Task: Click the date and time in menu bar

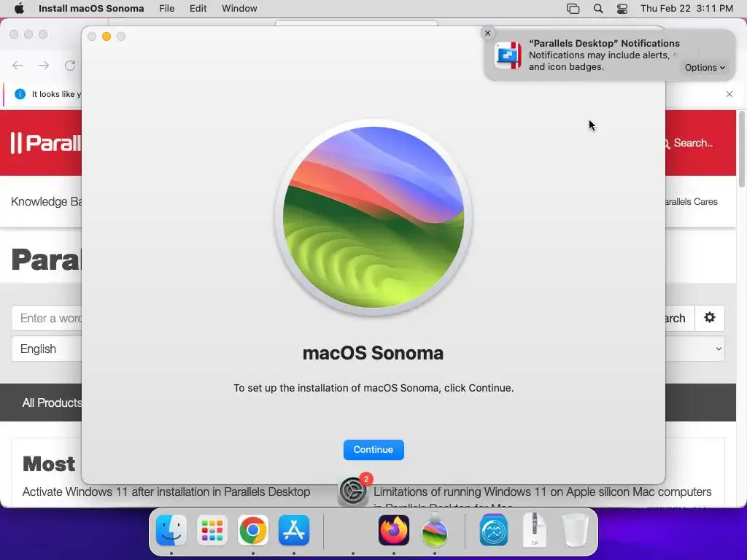Action: click(686, 9)
